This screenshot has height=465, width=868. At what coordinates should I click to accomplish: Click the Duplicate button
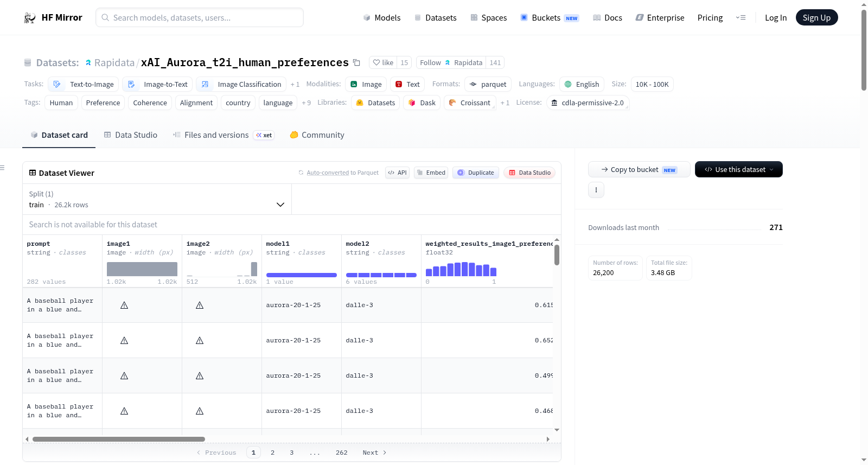476,173
